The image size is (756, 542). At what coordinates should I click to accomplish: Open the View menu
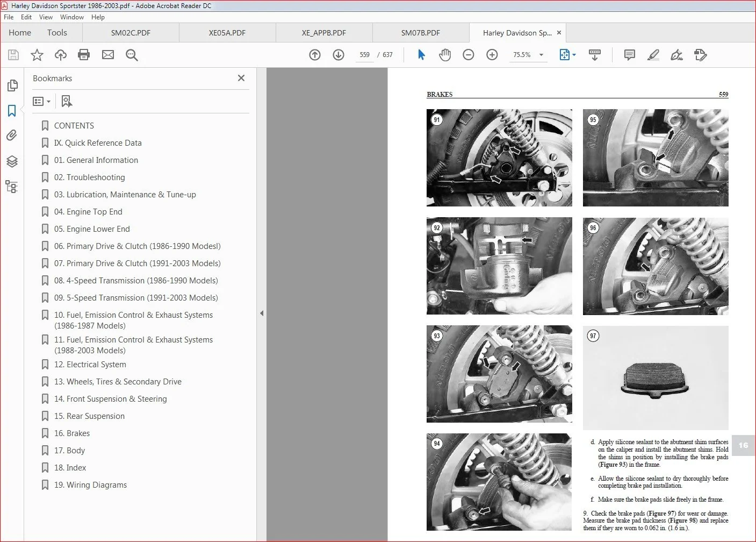(46, 17)
